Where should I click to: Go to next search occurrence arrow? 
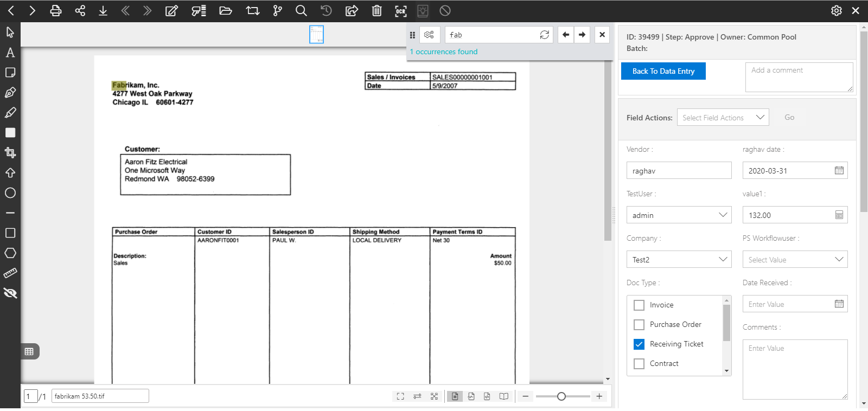(582, 35)
